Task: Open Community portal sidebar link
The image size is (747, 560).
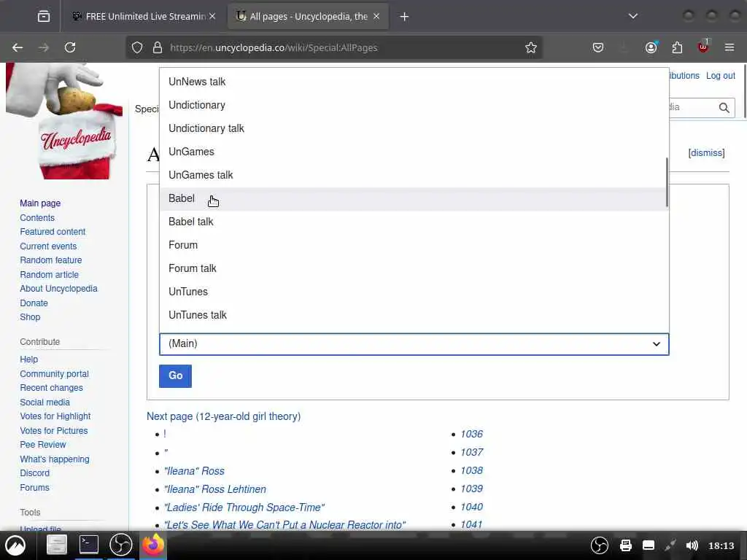Action: 54,374
